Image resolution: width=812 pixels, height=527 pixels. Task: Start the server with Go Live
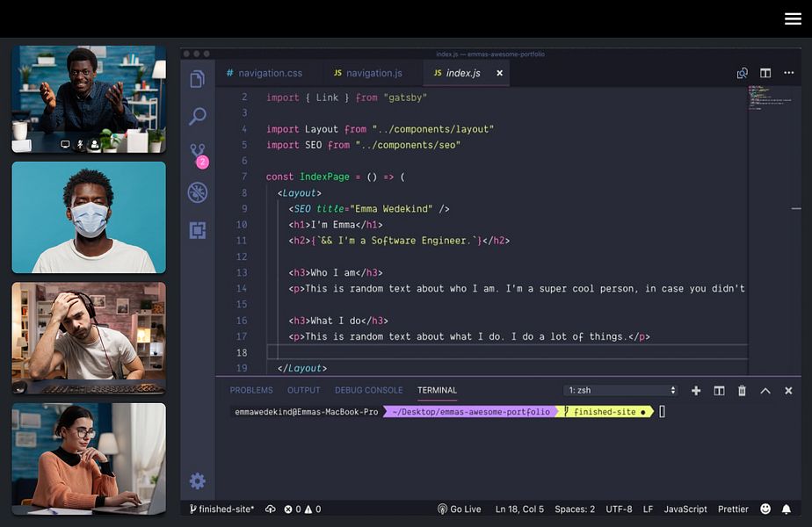[x=460, y=509]
